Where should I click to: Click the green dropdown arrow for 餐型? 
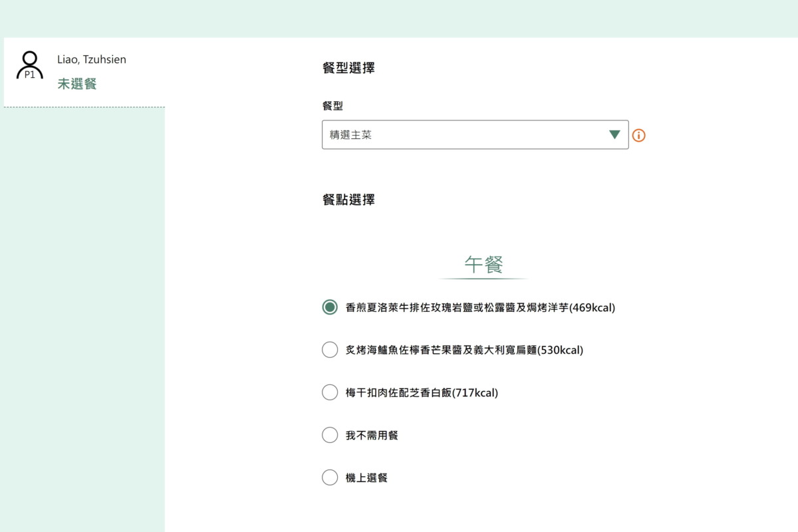[614, 135]
